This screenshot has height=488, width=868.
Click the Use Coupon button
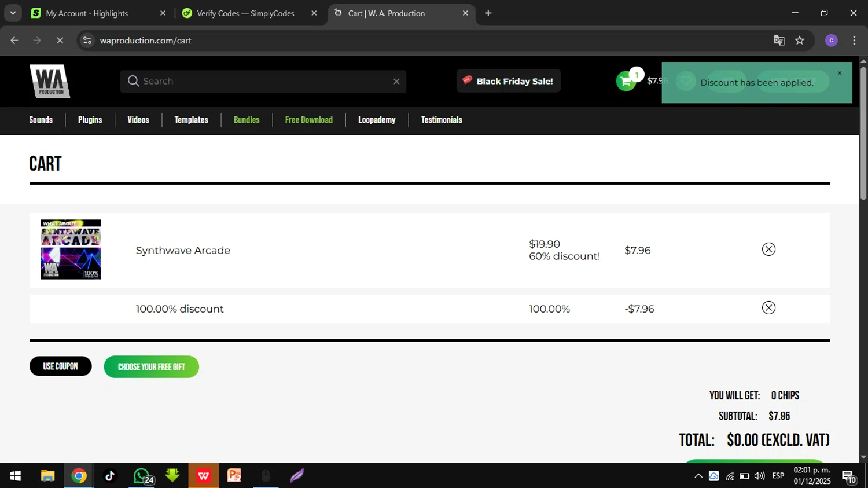coord(61,366)
